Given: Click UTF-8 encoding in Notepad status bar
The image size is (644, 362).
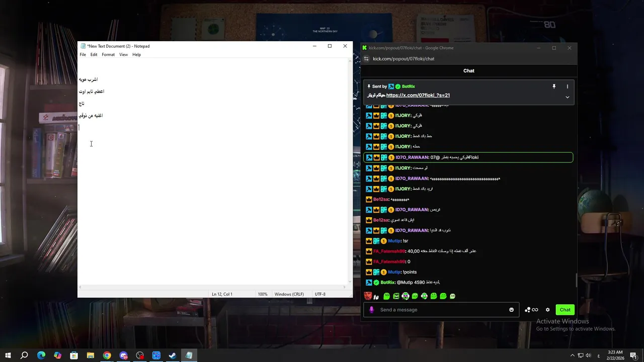Looking at the screenshot, I should (320, 294).
